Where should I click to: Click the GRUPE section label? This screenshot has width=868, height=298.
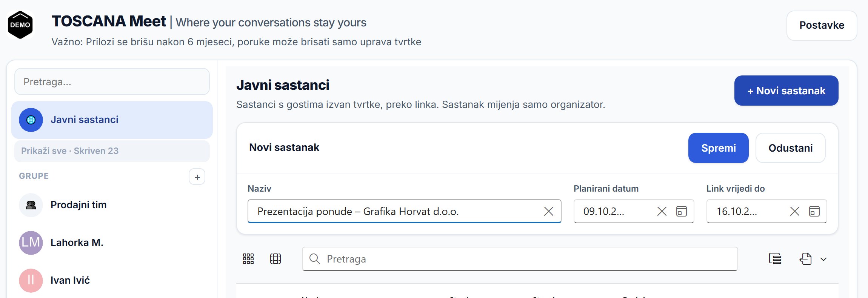(34, 176)
